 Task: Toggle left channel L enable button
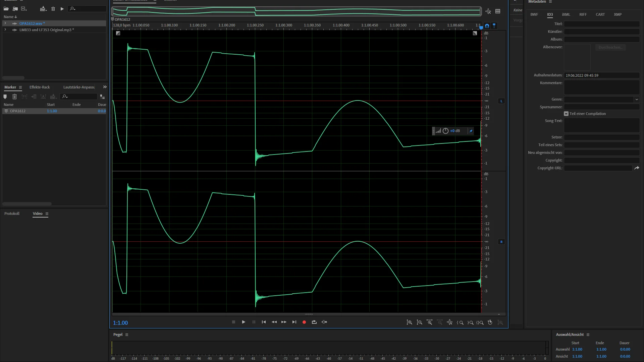tap(501, 101)
